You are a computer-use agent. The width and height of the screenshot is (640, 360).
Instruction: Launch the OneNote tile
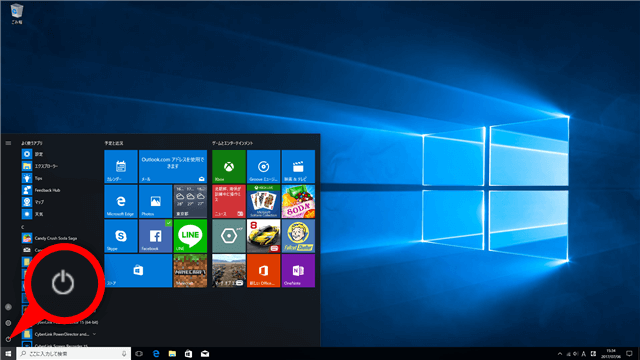tap(298, 271)
